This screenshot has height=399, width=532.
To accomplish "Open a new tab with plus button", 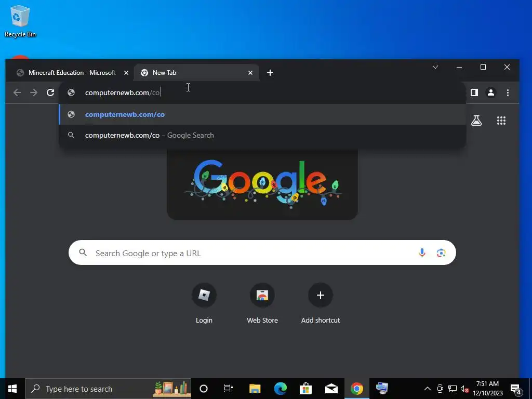I will (x=270, y=73).
